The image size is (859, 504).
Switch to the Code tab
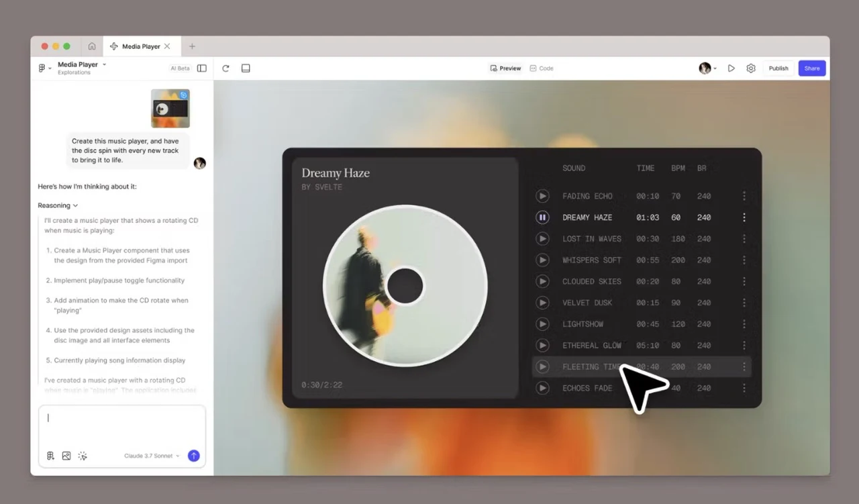click(542, 68)
